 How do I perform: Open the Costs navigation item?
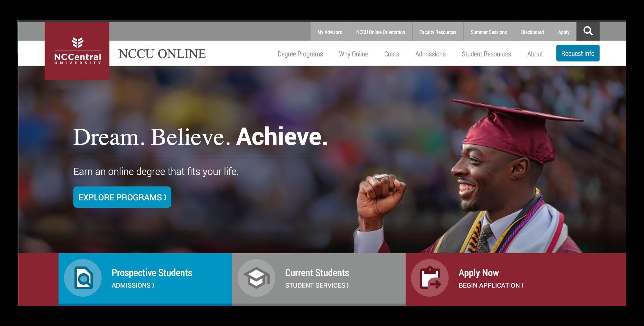[391, 54]
